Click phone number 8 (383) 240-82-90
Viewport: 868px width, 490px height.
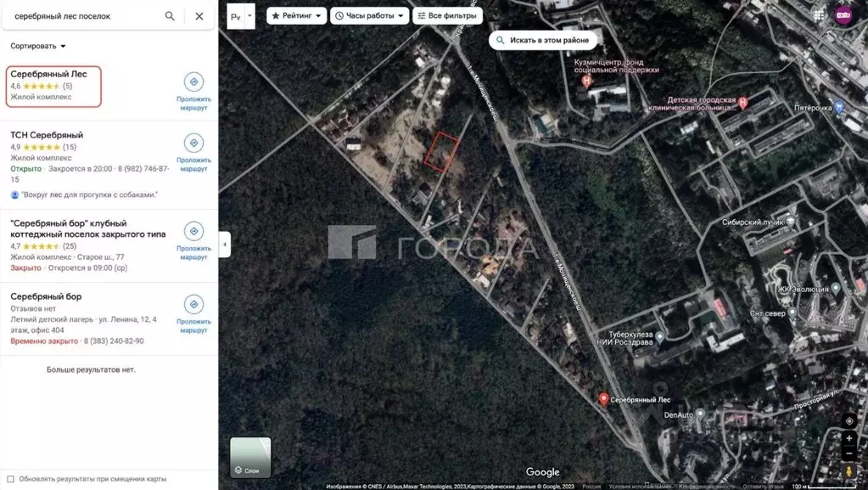click(x=114, y=341)
